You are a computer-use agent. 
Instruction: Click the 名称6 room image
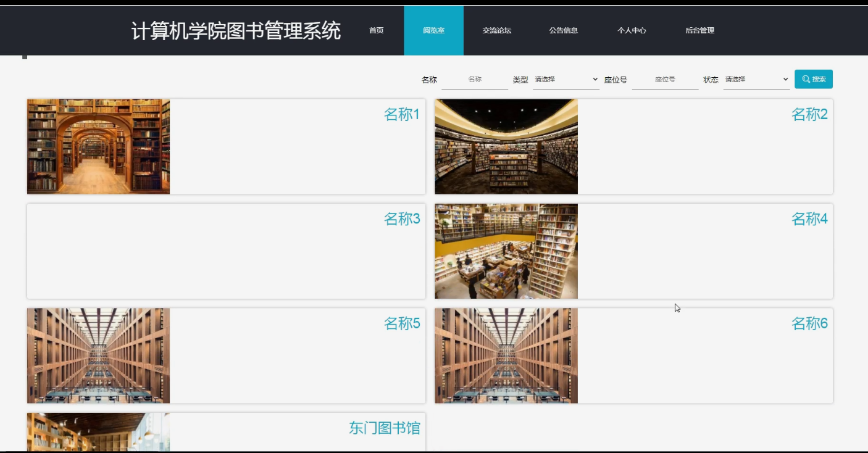coord(506,355)
